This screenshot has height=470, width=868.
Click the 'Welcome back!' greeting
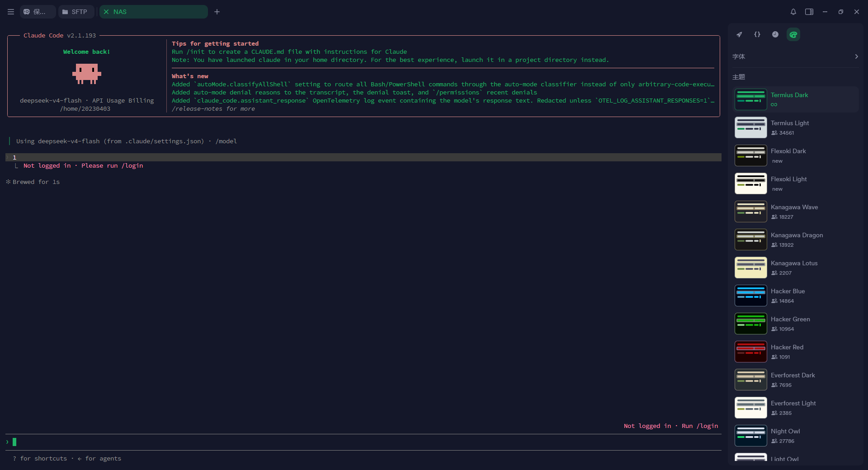click(x=87, y=52)
